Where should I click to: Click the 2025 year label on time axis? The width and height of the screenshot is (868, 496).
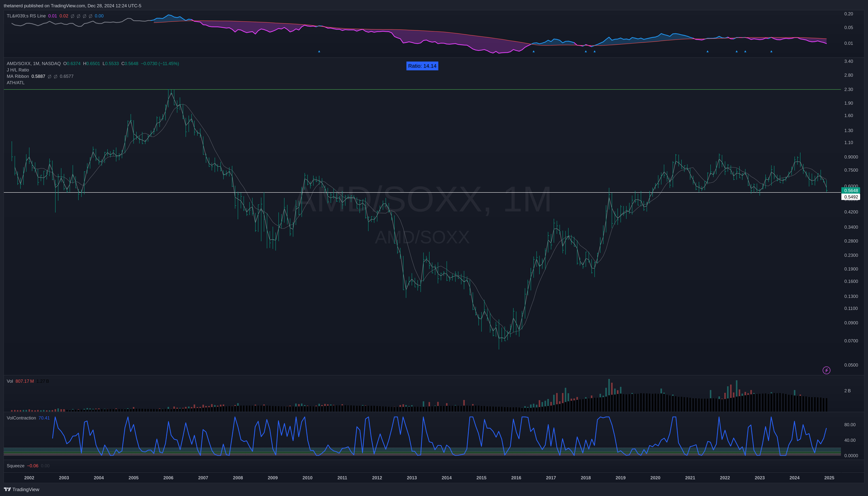tap(829, 478)
